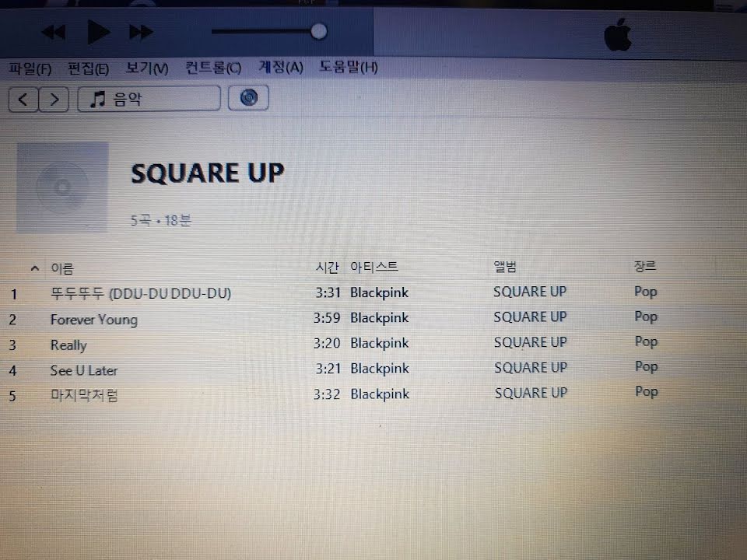Viewport: 747px width, 560px height.
Task: Click the 3:31 duration cell
Action: click(x=328, y=292)
